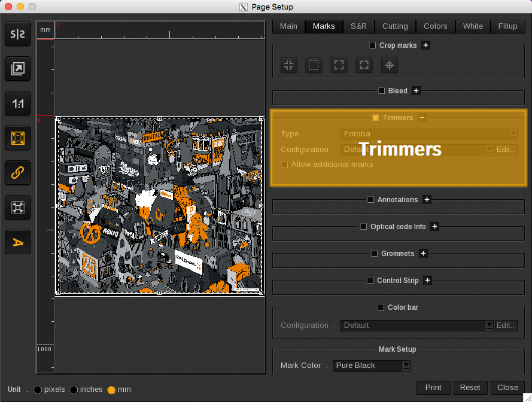The image size is (532, 402).
Task: Tick the Bleed checkbox
Action: pyautogui.click(x=382, y=91)
